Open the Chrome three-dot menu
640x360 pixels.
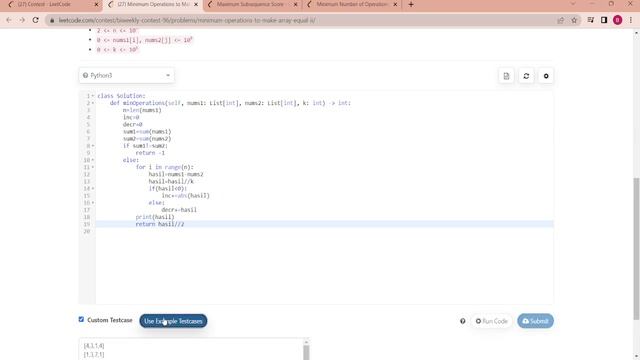(x=631, y=20)
